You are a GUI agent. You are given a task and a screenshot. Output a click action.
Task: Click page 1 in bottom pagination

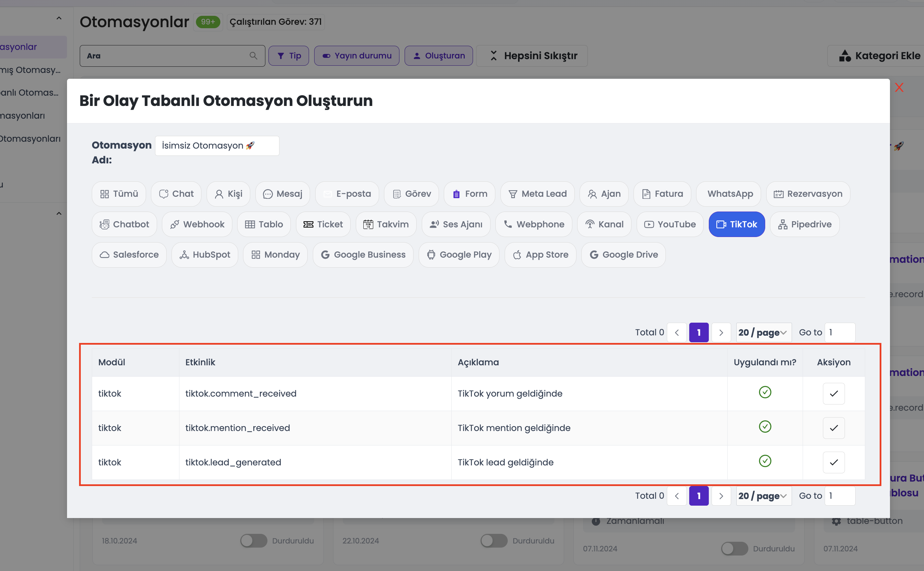(x=699, y=496)
